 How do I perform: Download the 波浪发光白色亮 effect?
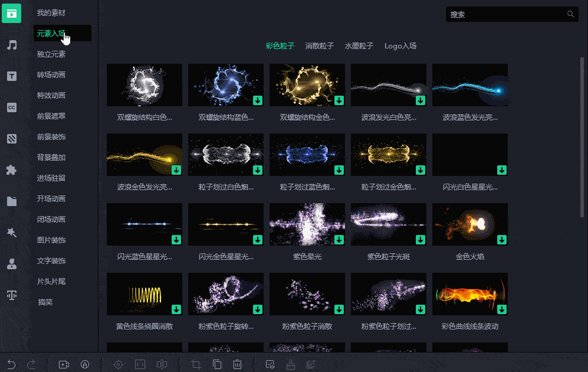(x=421, y=100)
